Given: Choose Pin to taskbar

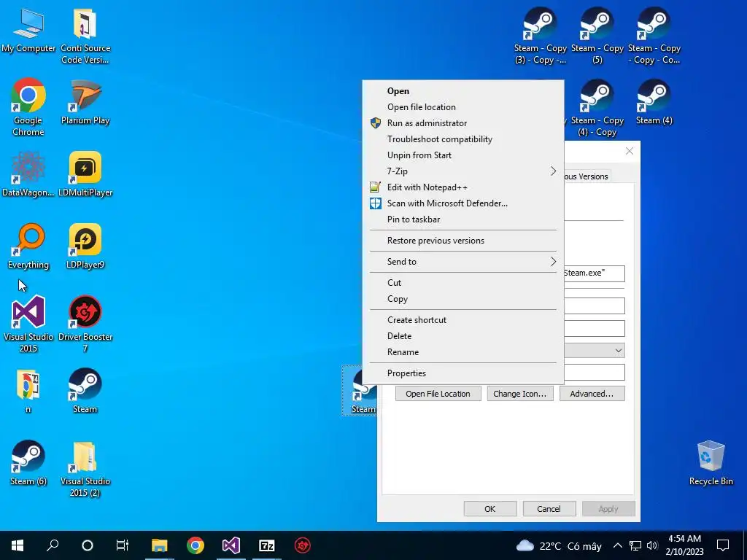Looking at the screenshot, I should tap(463, 219).
